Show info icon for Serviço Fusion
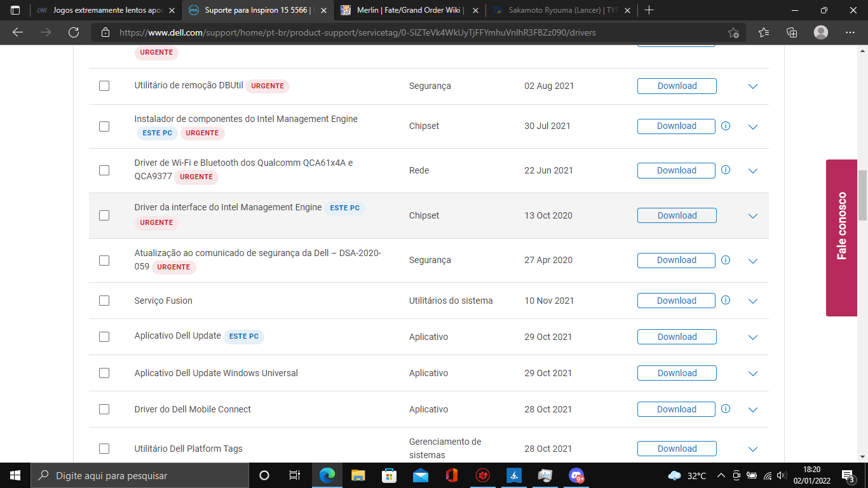Screen dimensions: 868x488 [x=726, y=301]
